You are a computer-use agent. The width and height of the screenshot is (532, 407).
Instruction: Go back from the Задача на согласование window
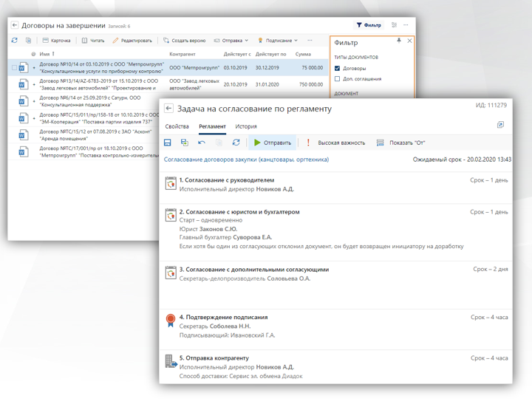click(x=168, y=109)
